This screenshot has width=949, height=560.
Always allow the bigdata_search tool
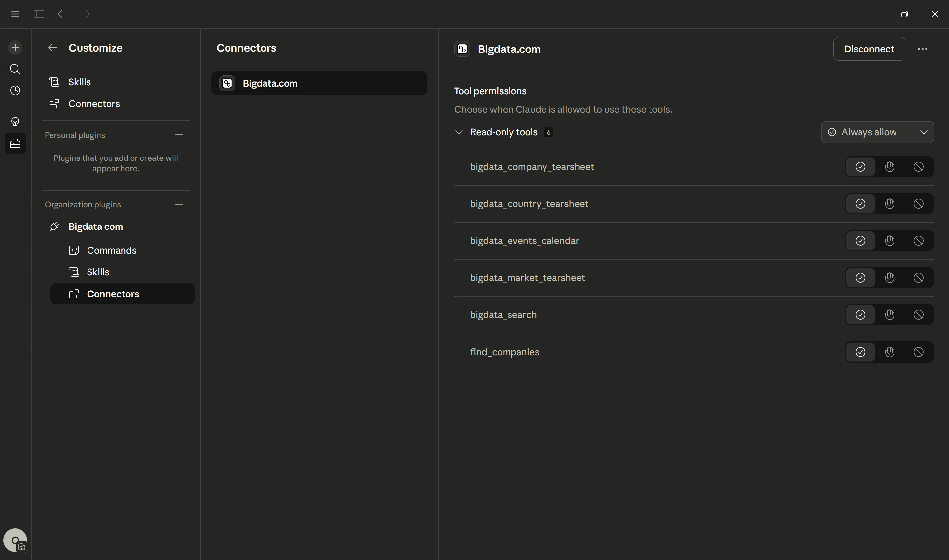tap(860, 314)
